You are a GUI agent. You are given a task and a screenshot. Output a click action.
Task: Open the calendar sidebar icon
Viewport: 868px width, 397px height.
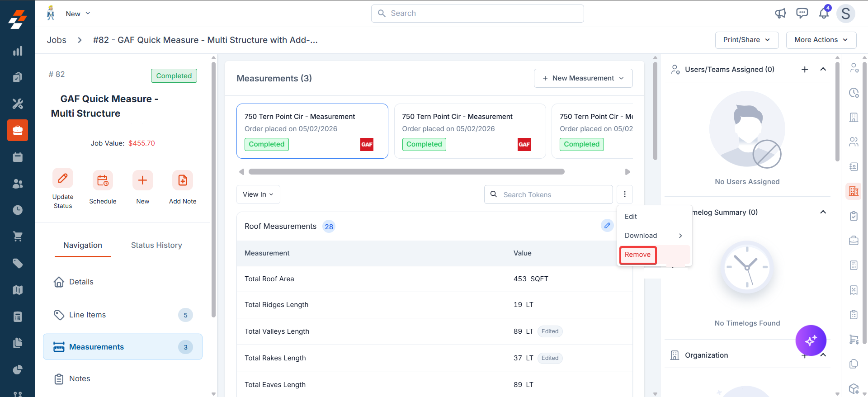click(18, 157)
